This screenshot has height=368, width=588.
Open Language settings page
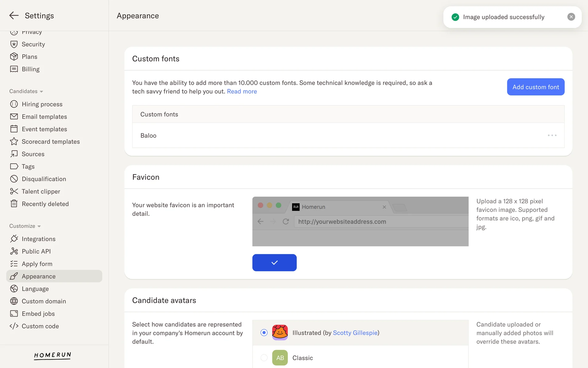click(35, 289)
